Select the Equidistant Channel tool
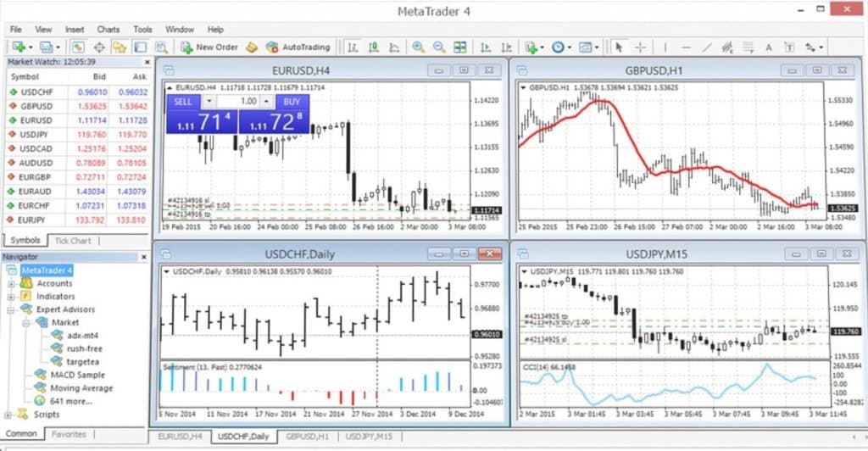The height and width of the screenshot is (451, 868). (727, 47)
